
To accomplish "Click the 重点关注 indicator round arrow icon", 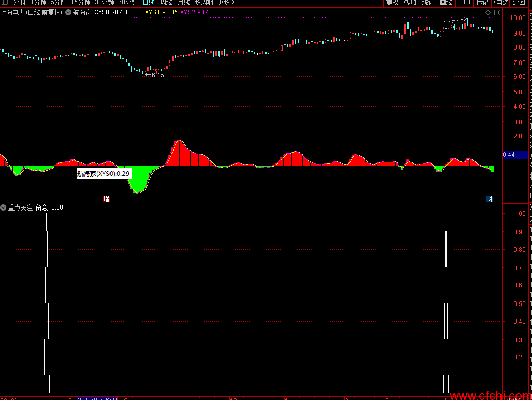I will point(4,207).
